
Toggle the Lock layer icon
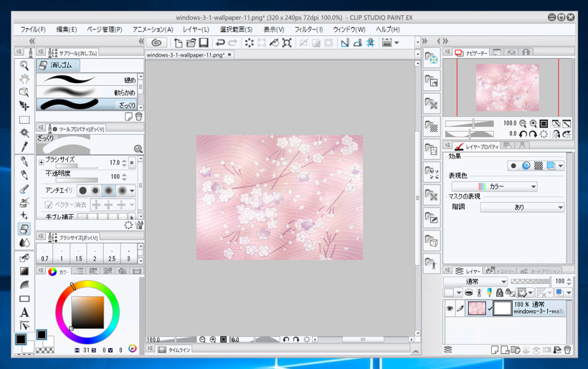tap(499, 292)
